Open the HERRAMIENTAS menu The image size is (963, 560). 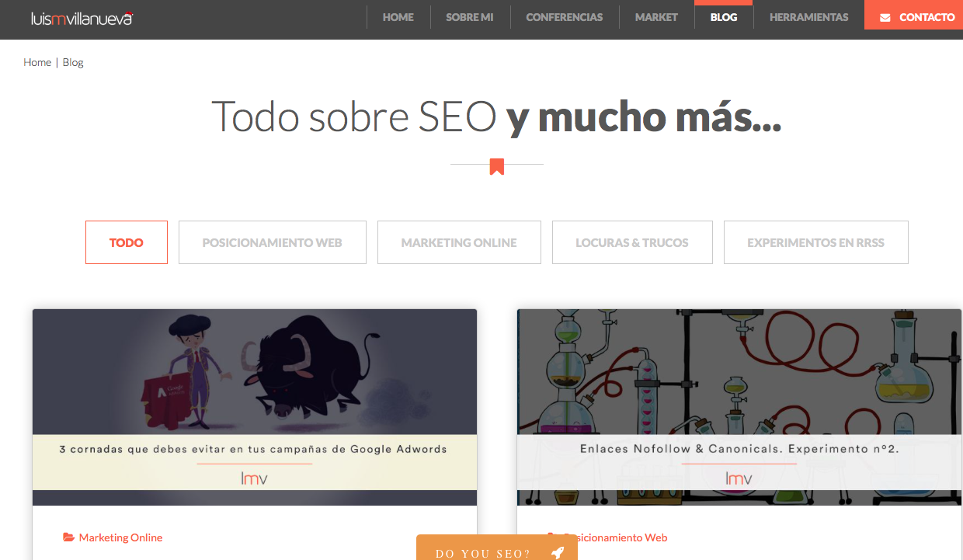(808, 16)
